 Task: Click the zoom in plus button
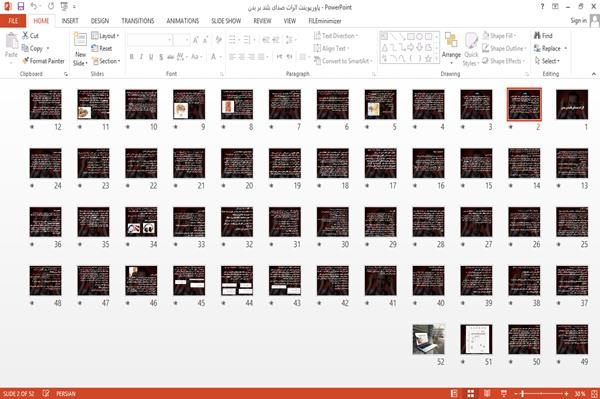(566, 393)
